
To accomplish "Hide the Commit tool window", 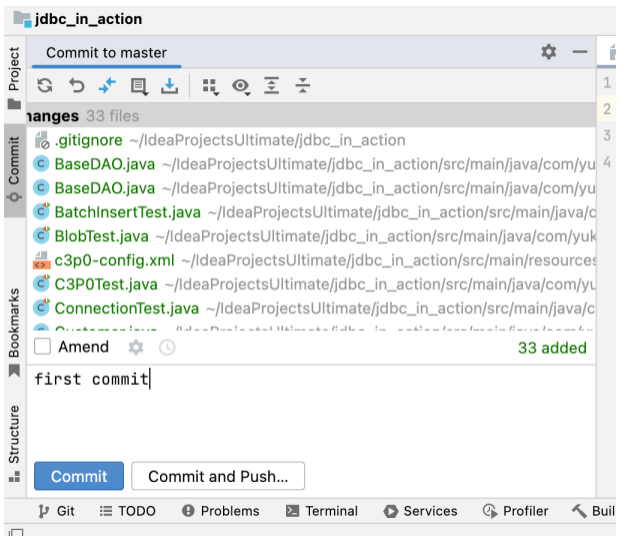I will [580, 52].
